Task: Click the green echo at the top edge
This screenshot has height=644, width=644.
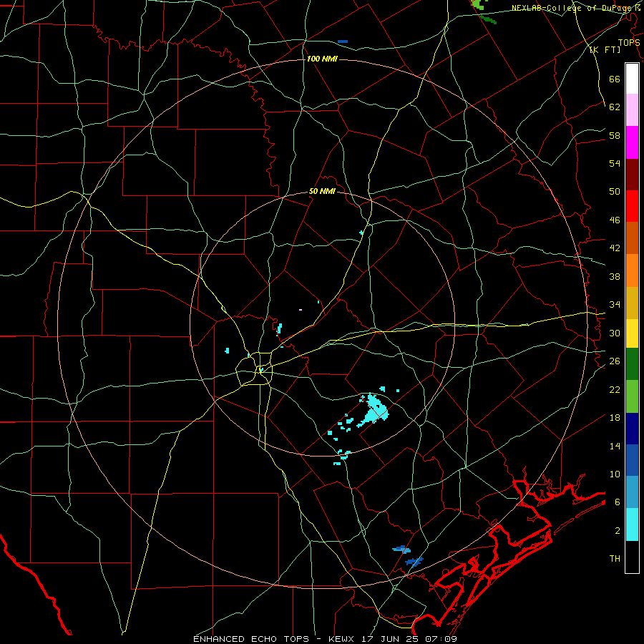Action: coord(479,4)
